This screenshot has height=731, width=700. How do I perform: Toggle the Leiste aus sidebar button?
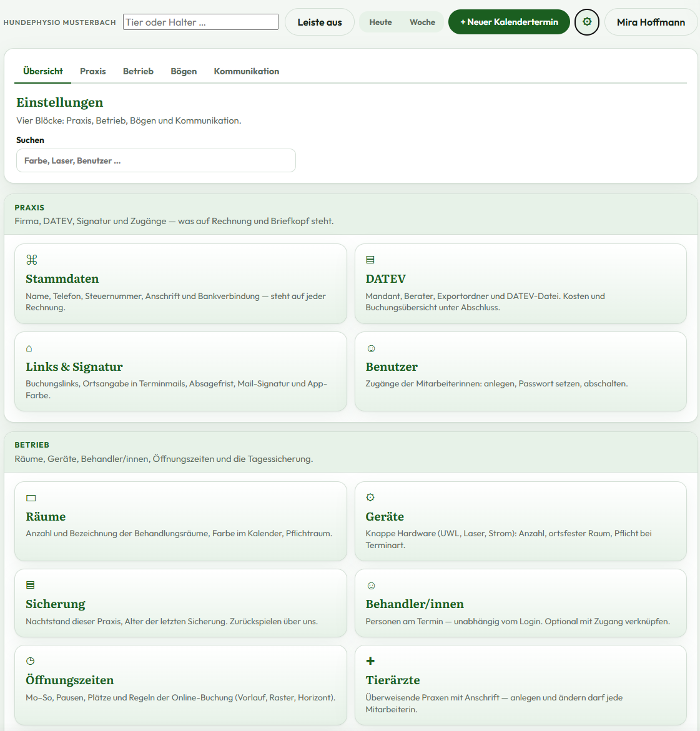(320, 22)
